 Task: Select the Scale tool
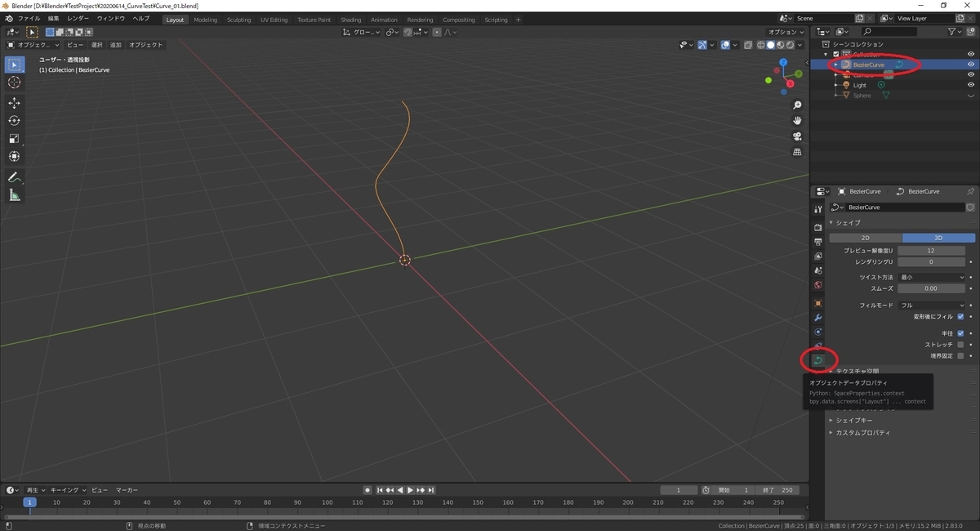pyautogui.click(x=15, y=139)
